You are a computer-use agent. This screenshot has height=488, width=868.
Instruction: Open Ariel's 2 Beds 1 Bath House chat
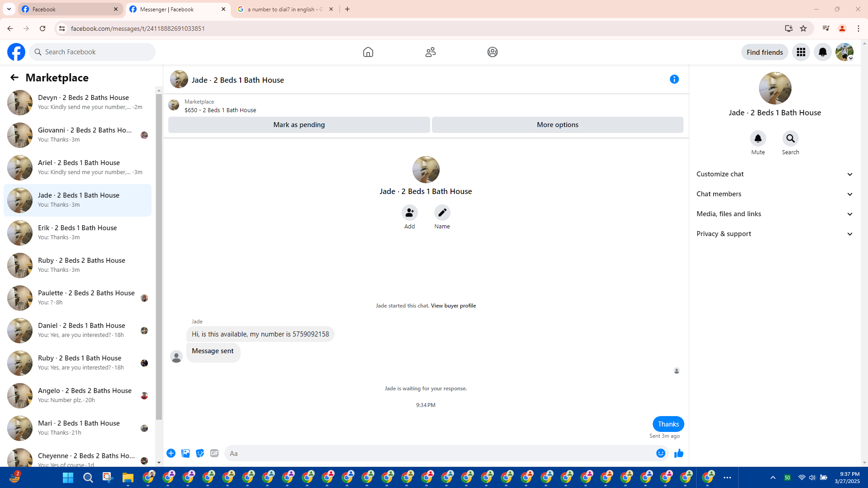[78, 168]
